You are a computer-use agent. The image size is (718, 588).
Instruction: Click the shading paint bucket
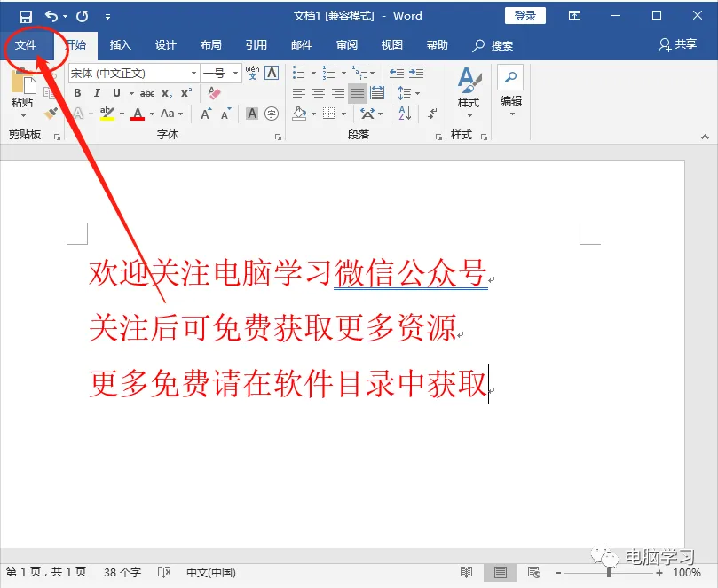[x=299, y=113]
